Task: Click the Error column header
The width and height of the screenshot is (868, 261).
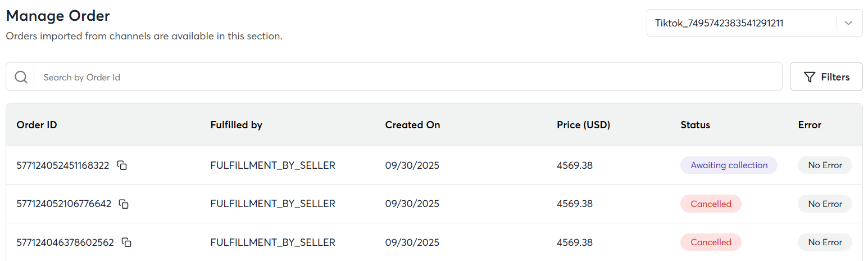Action: (810, 125)
